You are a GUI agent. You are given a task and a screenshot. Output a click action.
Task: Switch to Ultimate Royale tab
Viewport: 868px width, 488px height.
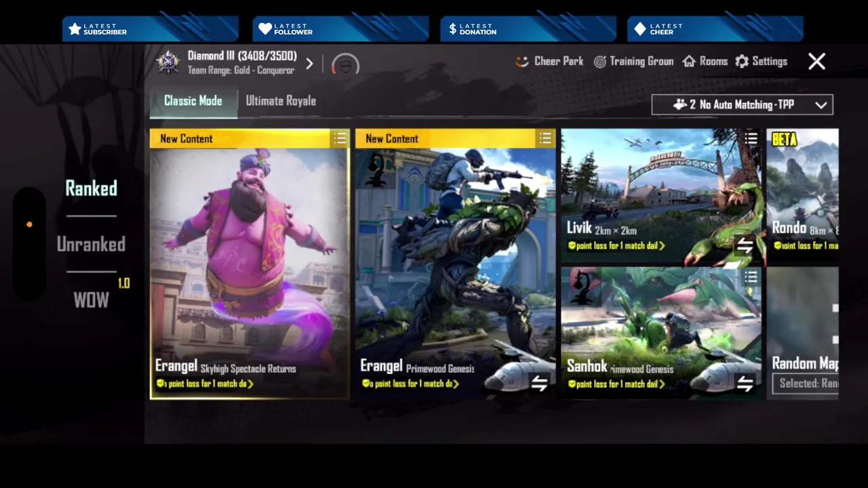(x=281, y=101)
